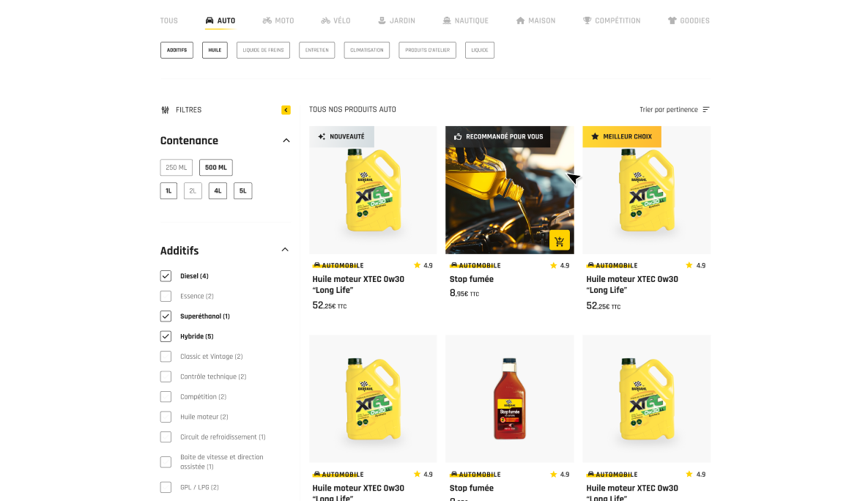Choose the LIQUIDE subcategory button
The width and height of the screenshot is (868, 501).
point(479,50)
